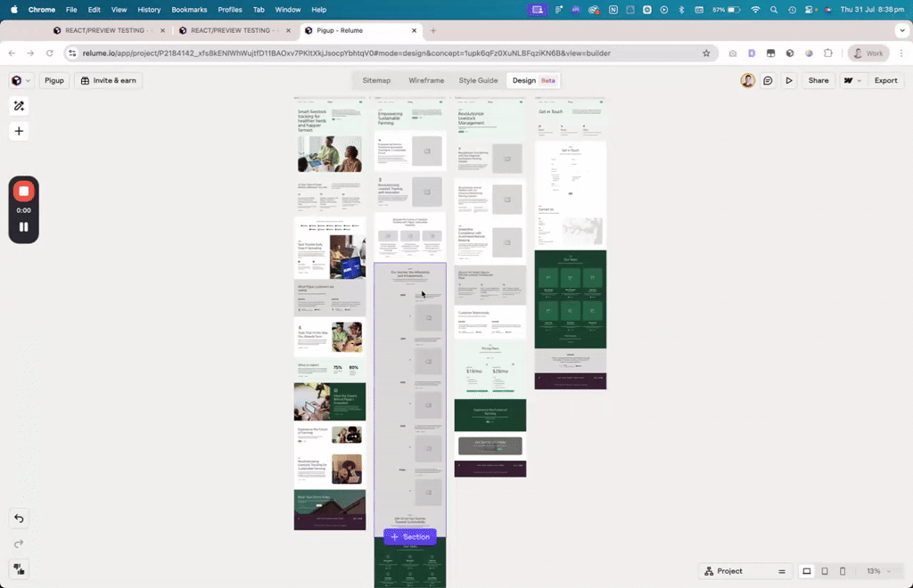
Task: Open the comments speech bubble icon
Action: (768, 80)
